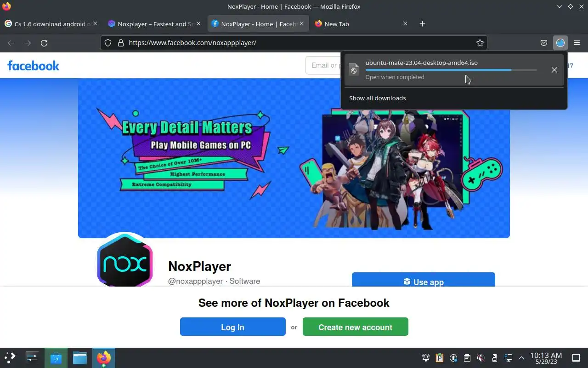Click the Log In button

(233, 327)
